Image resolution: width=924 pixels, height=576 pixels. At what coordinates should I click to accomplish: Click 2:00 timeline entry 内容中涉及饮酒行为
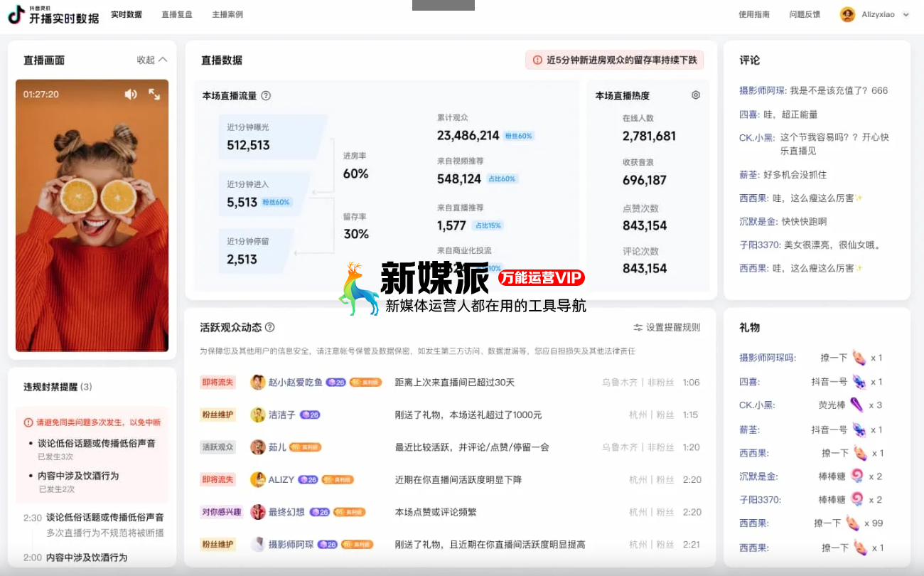tap(75, 558)
